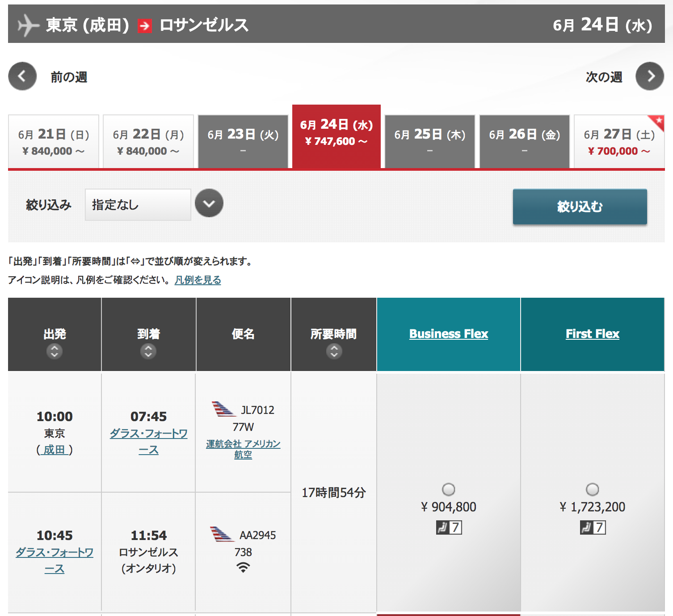Sort flights by duration arrows
Screen dimensions: 673x616
[334, 352]
